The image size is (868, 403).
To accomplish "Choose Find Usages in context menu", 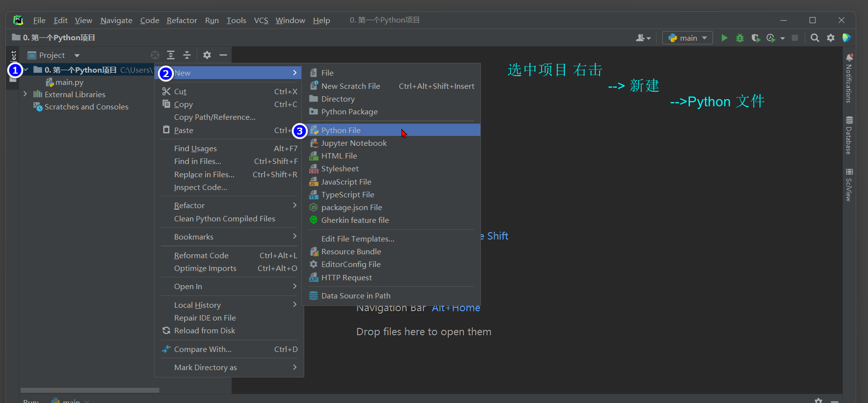I will [x=229, y=148].
